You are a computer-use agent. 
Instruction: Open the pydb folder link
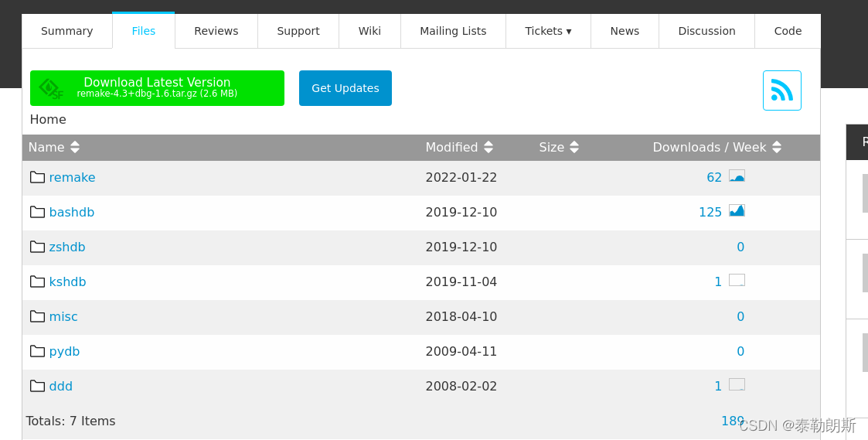click(x=64, y=351)
